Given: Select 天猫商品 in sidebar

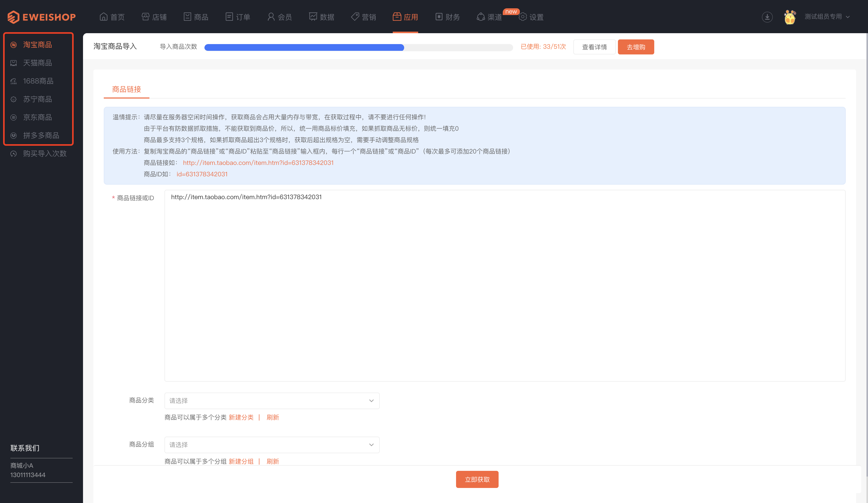Looking at the screenshot, I should click(x=38, y=63).
